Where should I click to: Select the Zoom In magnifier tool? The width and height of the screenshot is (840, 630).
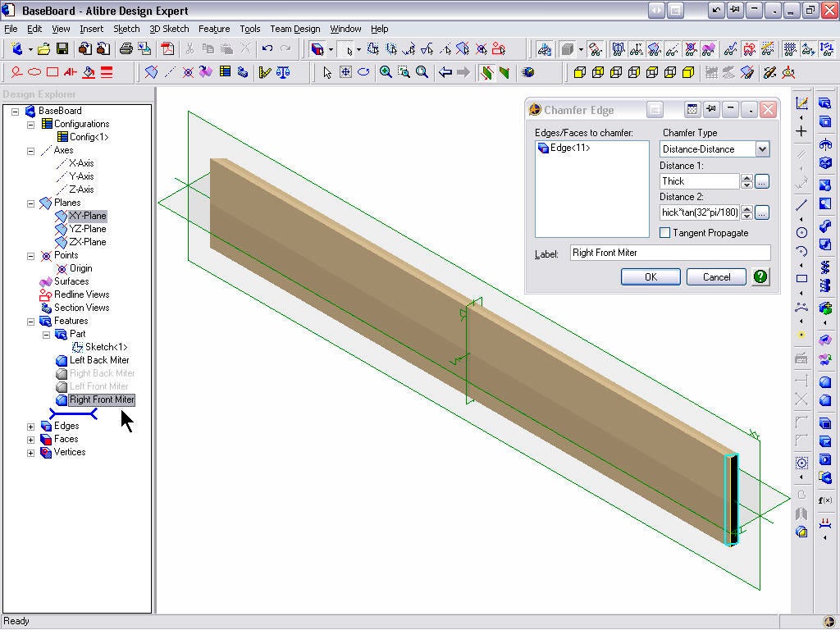click(386, 72)
